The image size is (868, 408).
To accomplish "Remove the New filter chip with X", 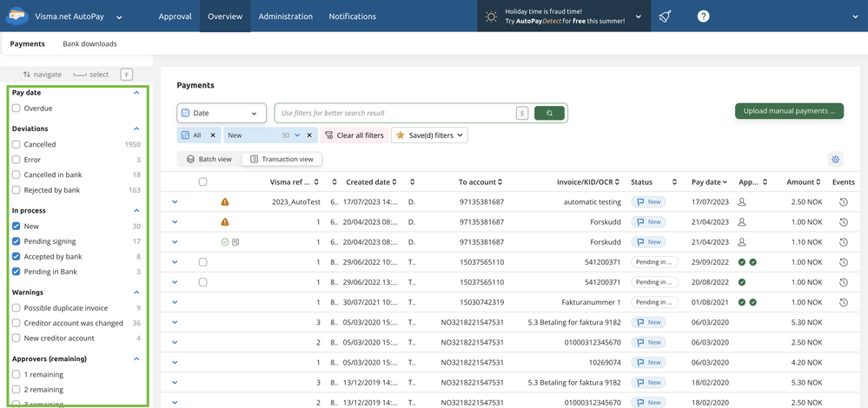I will click(309, 135).
